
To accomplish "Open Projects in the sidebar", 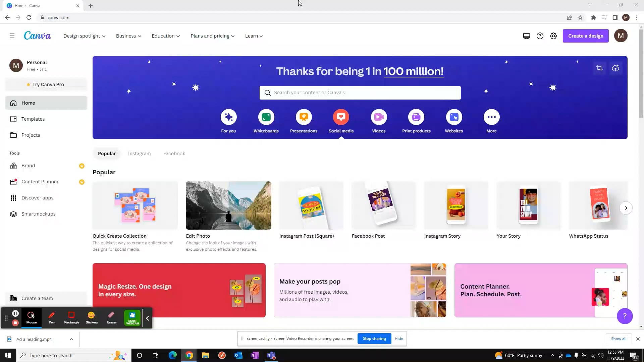I will (x=46, y=135).
